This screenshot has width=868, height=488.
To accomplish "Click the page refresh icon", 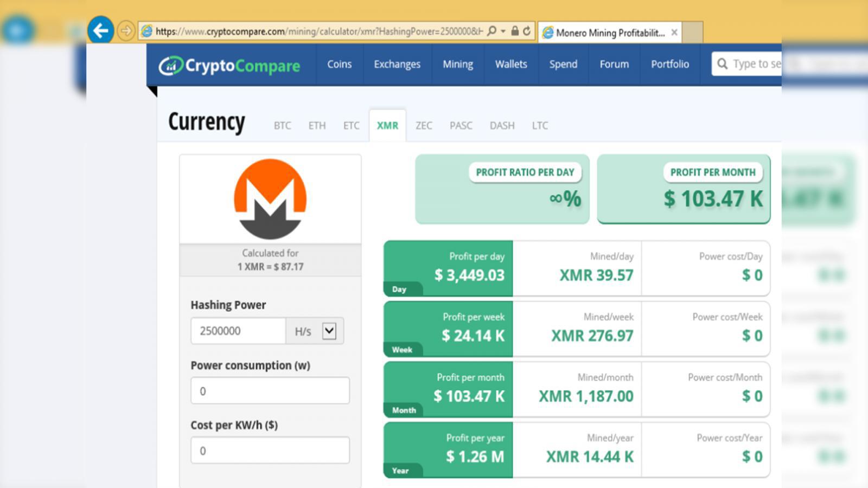I will click(x=527, y=31).
